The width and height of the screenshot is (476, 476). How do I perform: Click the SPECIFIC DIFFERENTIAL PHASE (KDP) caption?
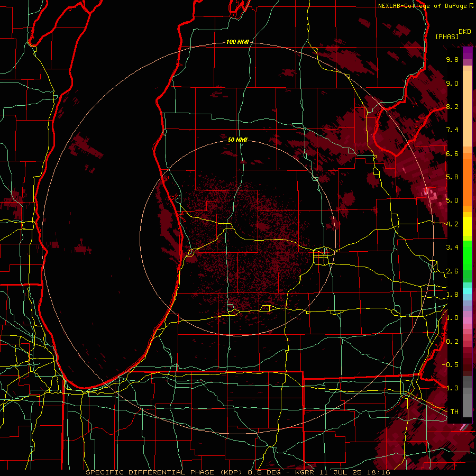tap(165, 472)
